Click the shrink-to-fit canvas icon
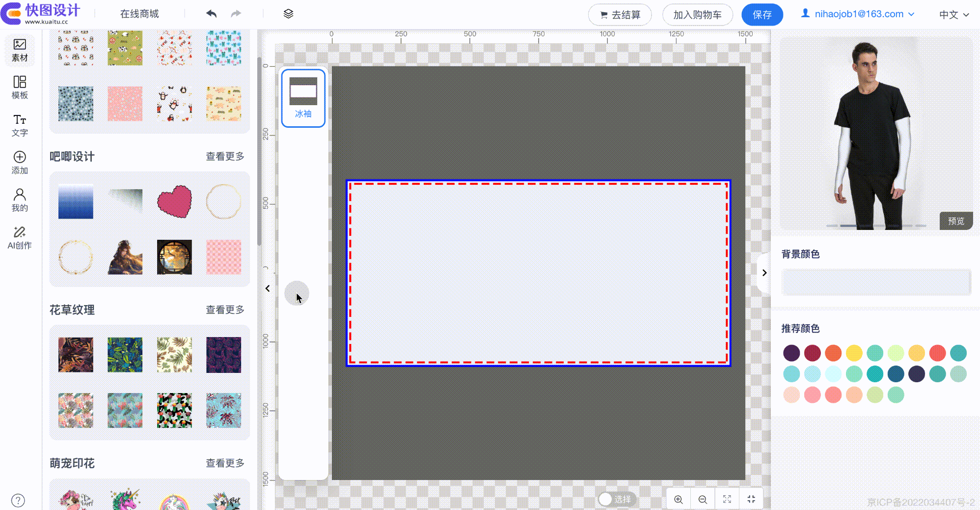This screenshot has height=510, width=980. pyautogui.click(x=751, y=499)
